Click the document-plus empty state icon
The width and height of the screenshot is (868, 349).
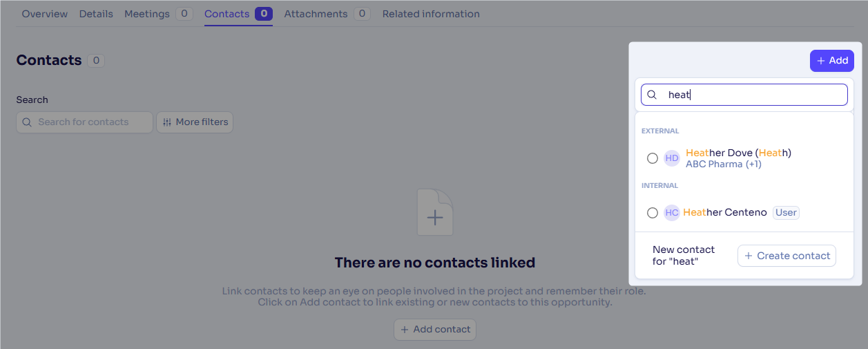[x=435, y=213]
